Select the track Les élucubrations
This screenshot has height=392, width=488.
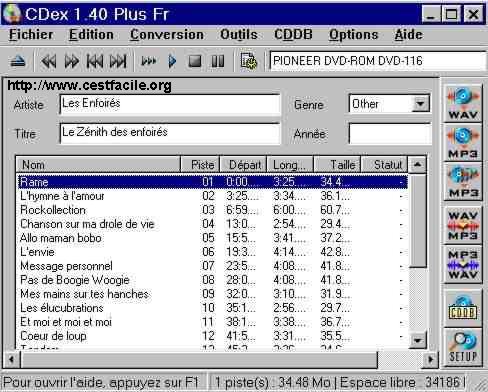[212, 308]
